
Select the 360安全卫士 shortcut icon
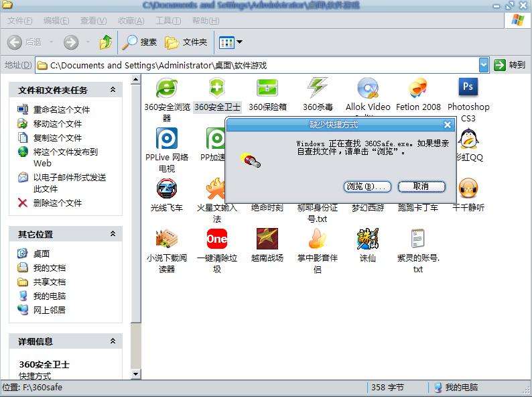pyautogui.click(x=217, y=88)
